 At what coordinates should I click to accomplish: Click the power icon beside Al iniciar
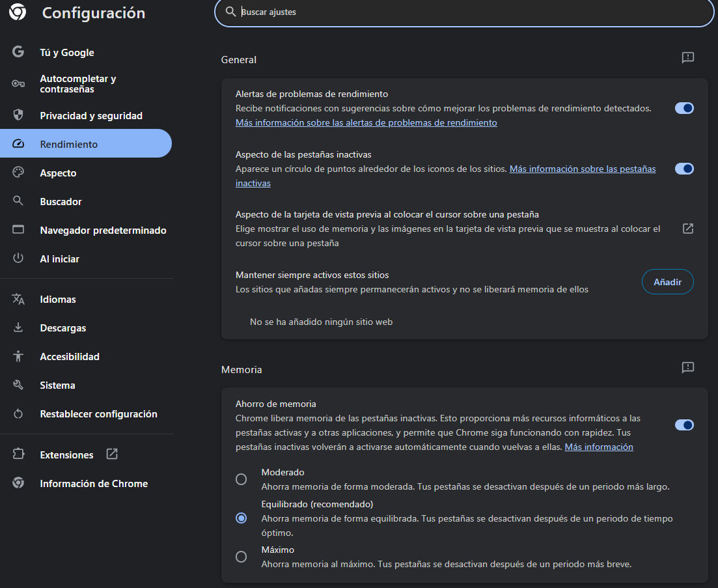[18, 259]
